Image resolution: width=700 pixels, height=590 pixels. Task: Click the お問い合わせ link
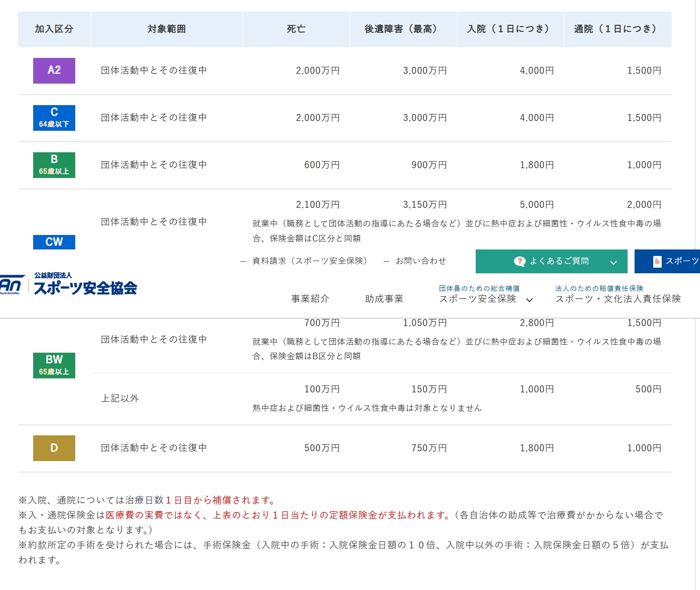pyautogui.click(x=421, y=261)
